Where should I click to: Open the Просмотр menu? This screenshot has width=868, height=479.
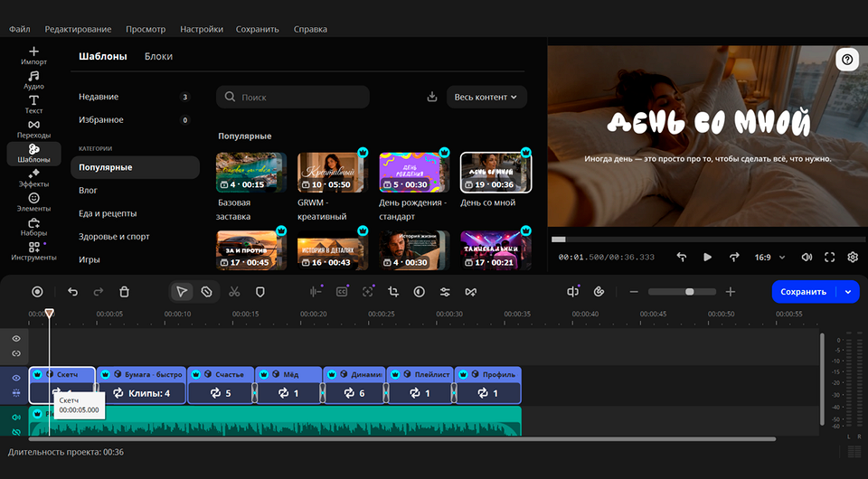pos(146,29)
